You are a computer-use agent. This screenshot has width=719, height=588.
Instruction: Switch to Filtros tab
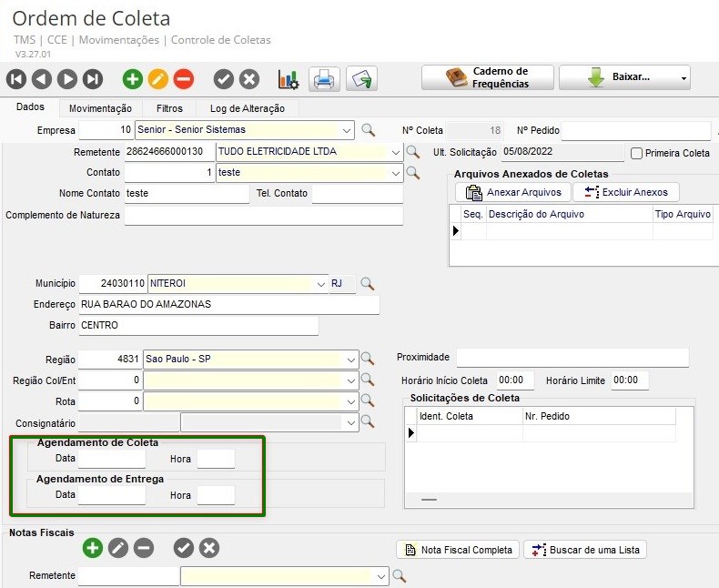click(x=169, y=108)
